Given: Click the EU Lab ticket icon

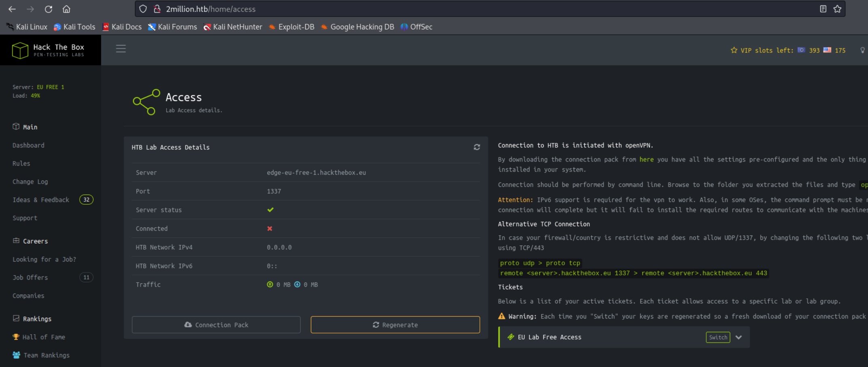Looking at the screenshot, I should pos(511,337).
